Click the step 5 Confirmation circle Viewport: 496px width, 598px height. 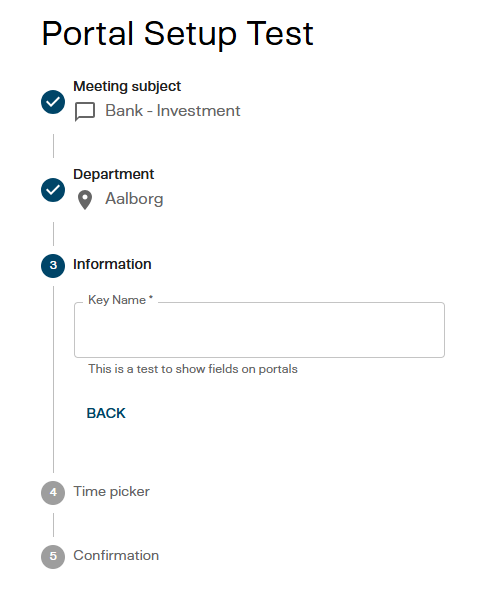[53, 557]
